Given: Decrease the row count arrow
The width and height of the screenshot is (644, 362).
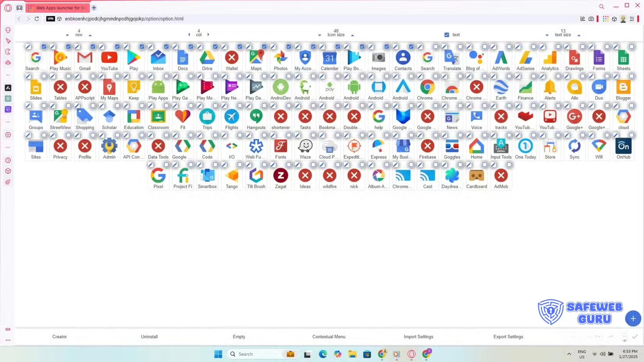Looking at the screenshot, I should point(67,35).
